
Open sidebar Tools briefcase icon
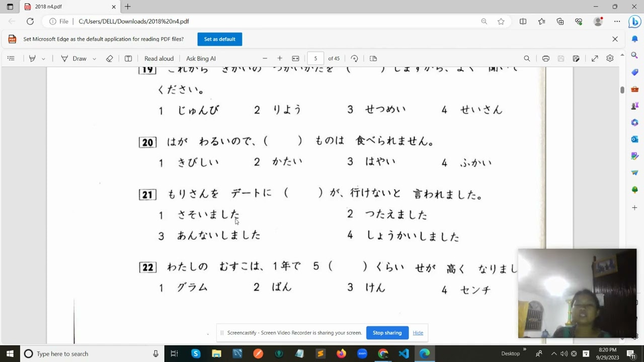tap(634, 89)
